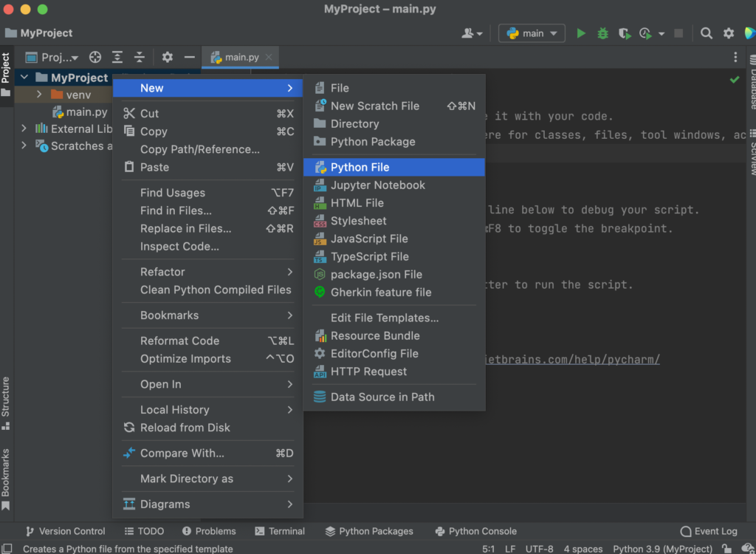The height and width of the screenshot is (554, 756).
Task: Open the Event Log
Action: 708,530
